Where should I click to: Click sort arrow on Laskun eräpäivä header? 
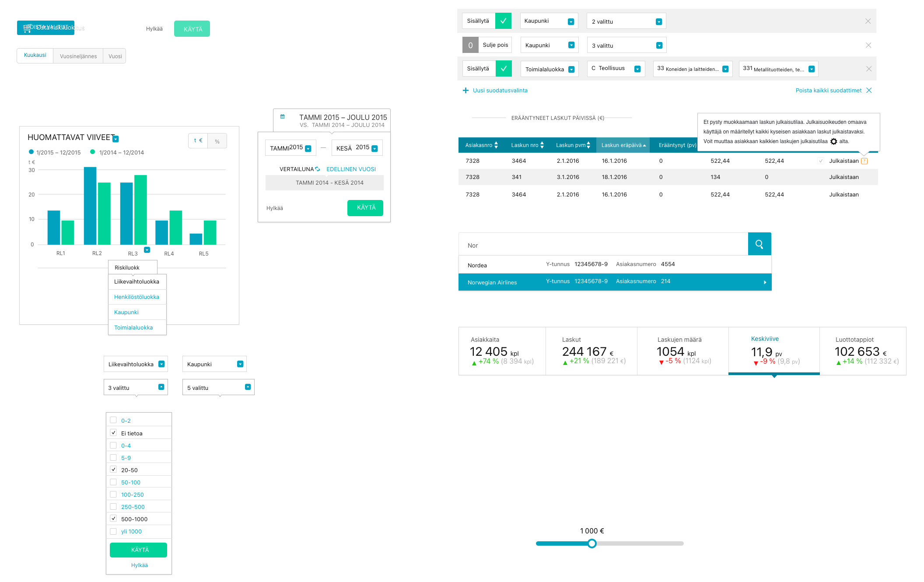[644, 146]
